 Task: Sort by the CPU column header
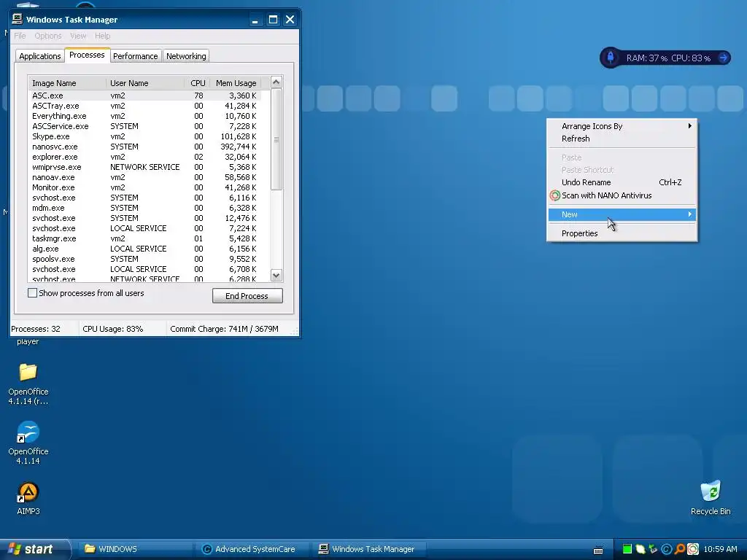197,83
